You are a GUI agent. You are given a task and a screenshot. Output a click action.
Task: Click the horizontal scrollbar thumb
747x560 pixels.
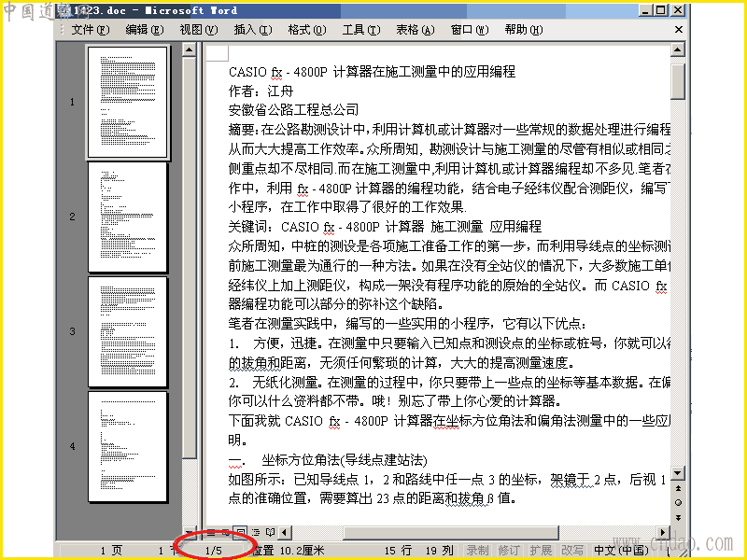(451, 532)
